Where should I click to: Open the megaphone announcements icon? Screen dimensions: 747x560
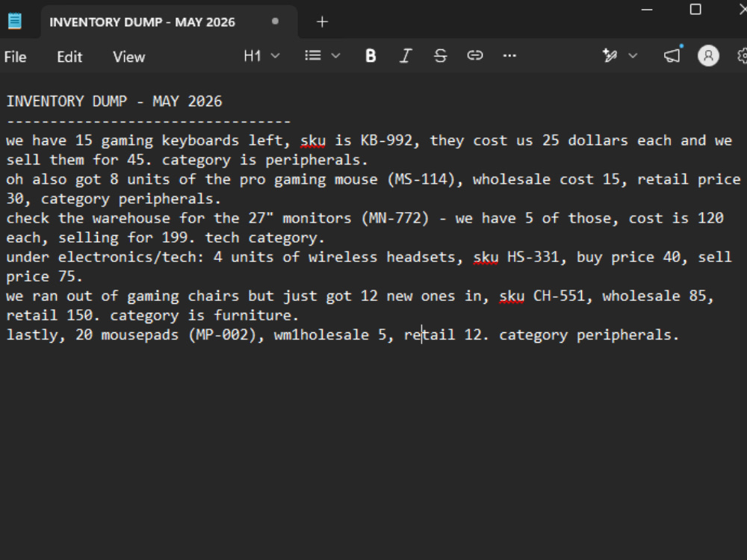[673, 56]
